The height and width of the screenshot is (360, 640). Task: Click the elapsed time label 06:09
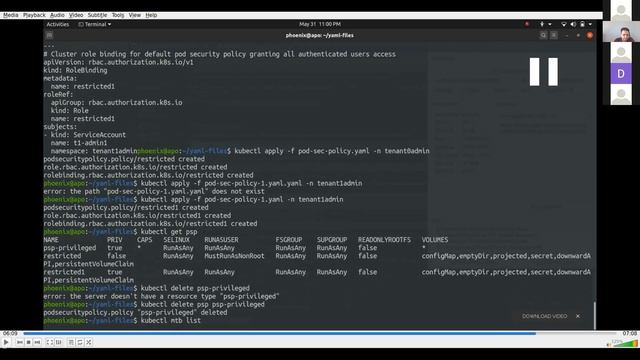click(x=10, y=333)
